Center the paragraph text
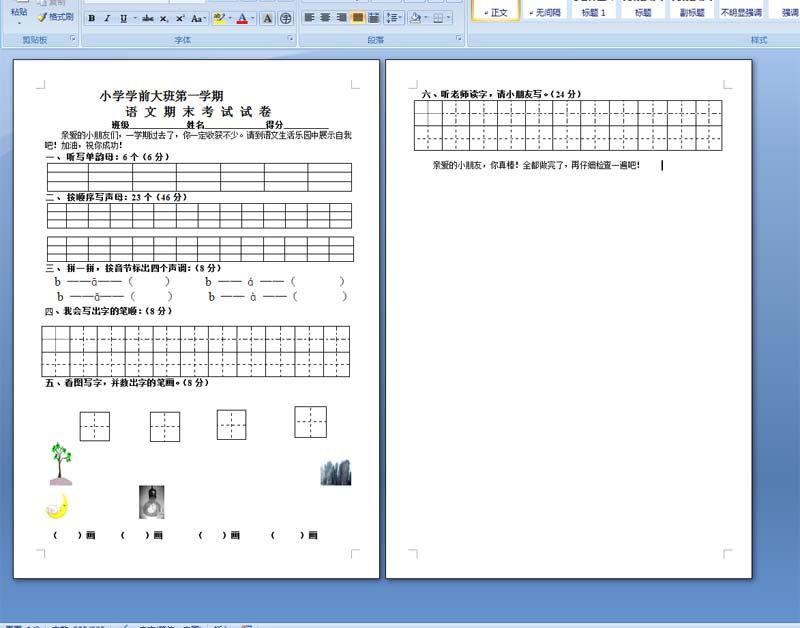 click(x=325, y=18)
